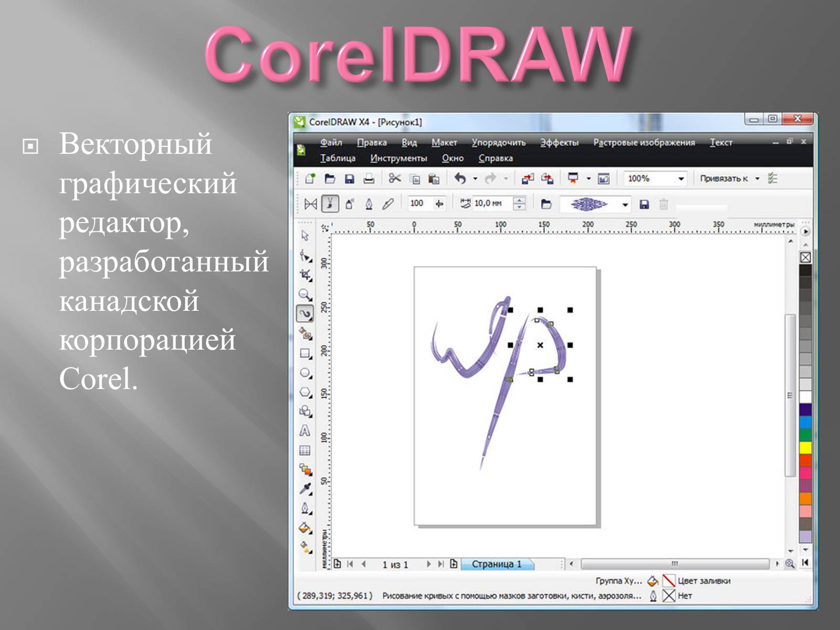840x630 pixels.
Task: Select the Artistic Media curve tool
Action: click(305, 314)
